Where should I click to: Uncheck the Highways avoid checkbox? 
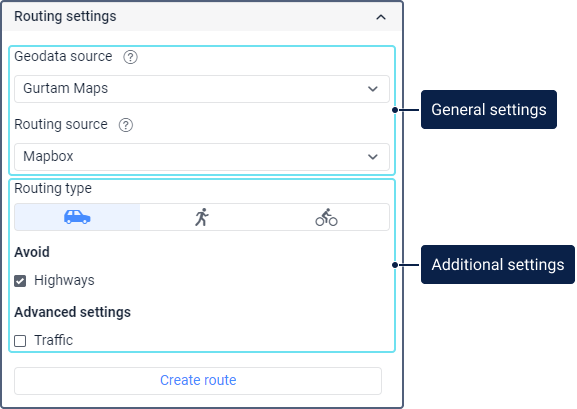point(20,281)
